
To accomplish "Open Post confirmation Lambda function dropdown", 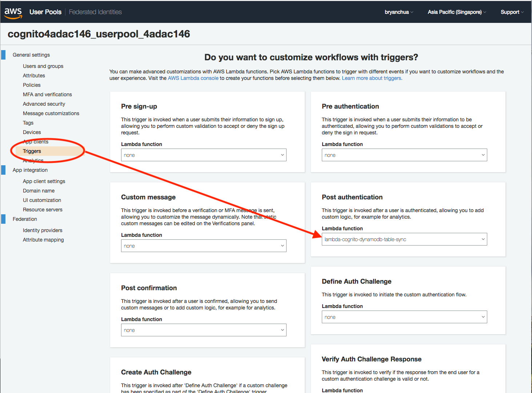I will click(204, 330).
